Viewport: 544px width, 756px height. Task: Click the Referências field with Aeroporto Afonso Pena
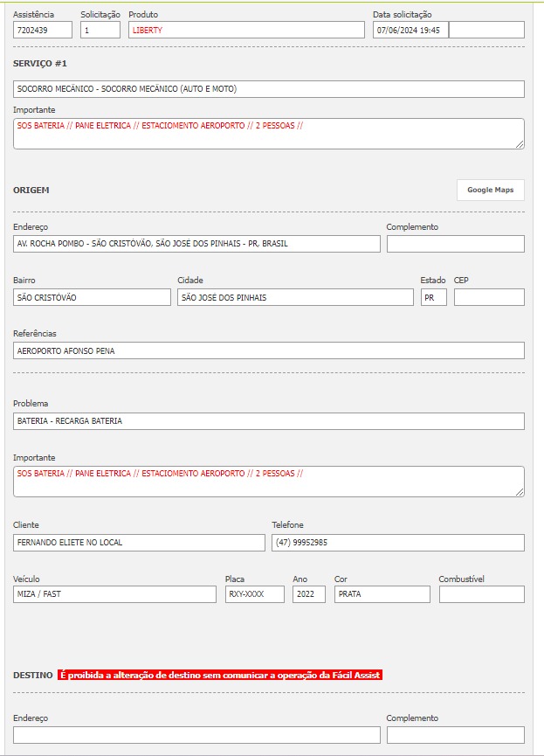269,350
